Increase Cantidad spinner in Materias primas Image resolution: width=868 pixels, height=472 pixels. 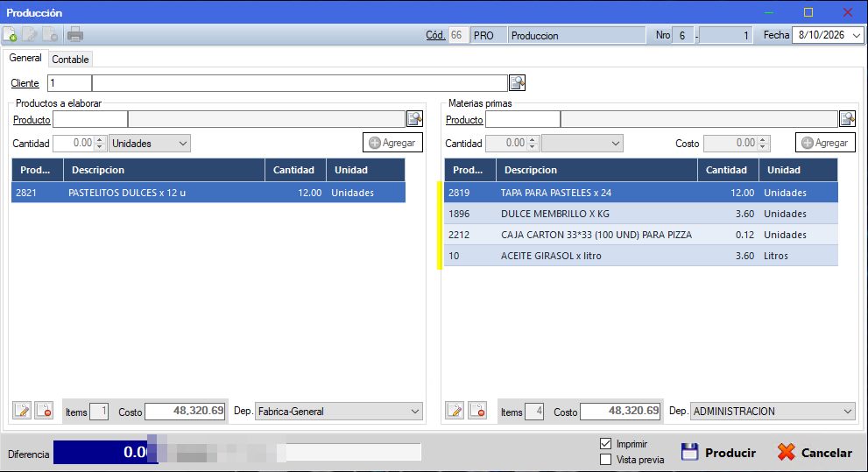533,139
